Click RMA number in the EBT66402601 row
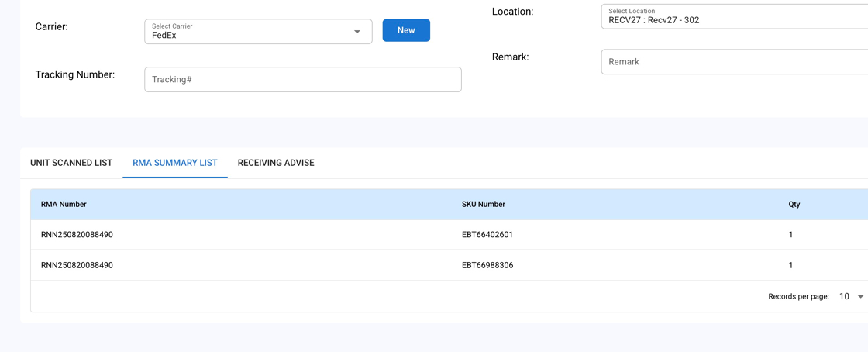This screenshot has width=868, height=352. [77, 235]
